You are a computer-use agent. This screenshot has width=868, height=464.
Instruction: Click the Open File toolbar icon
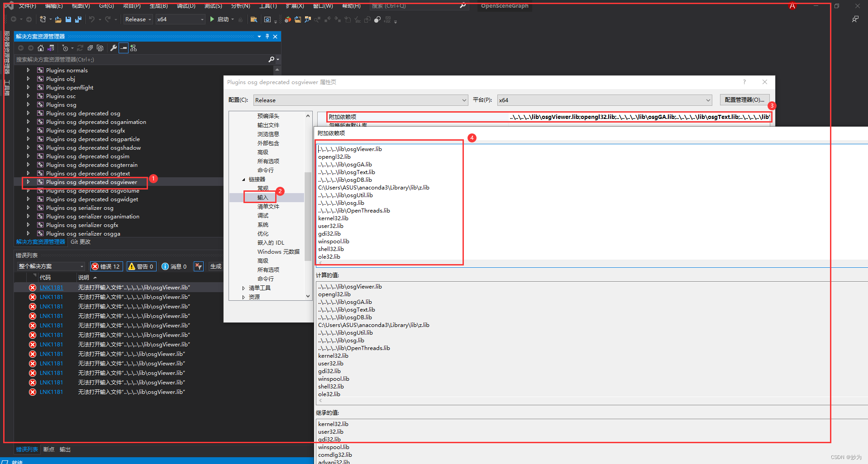coord(58,19)
